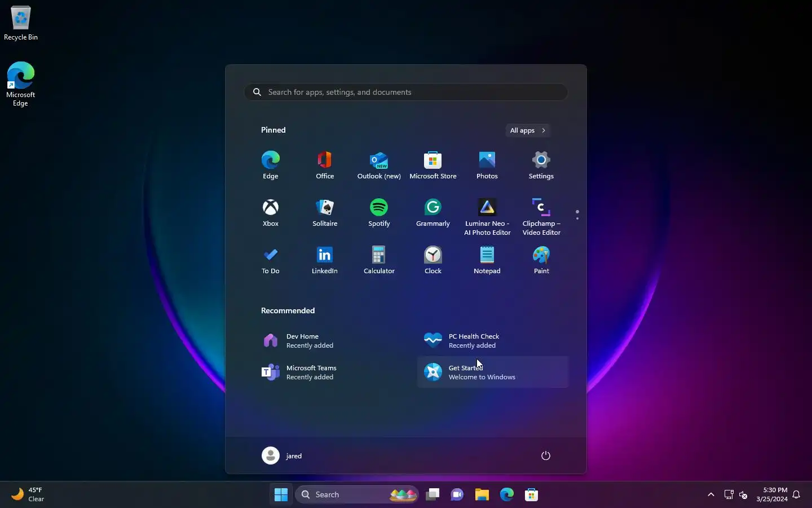Launch Notepad from pinned apps

coord(487,260)
